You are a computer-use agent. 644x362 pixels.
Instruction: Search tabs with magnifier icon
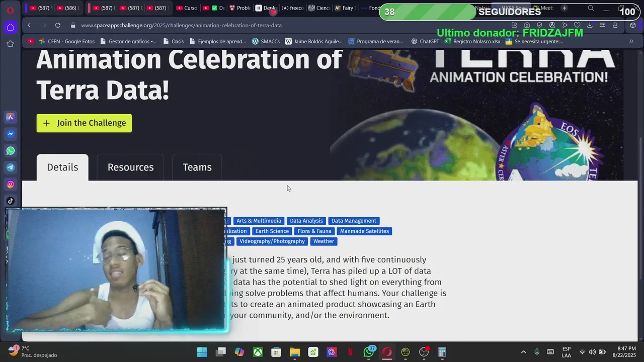tap(591, 8)
